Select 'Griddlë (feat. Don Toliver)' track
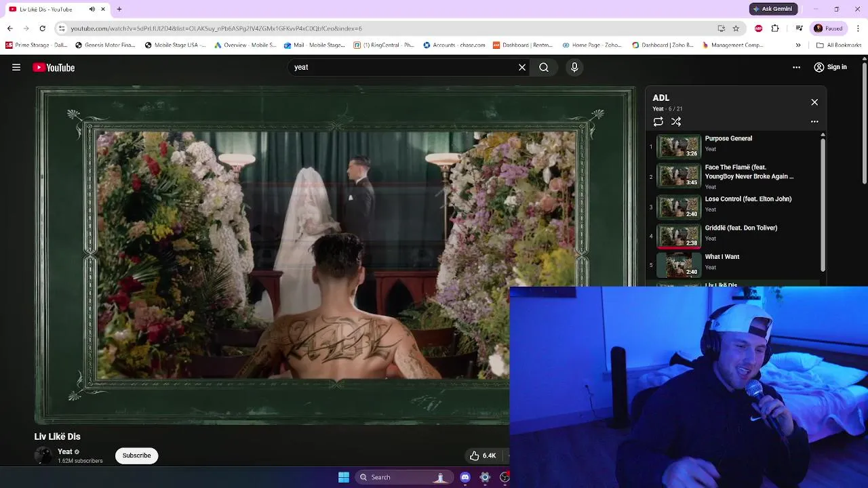Screen dimensions: 868x488 [x=734, y=235]
